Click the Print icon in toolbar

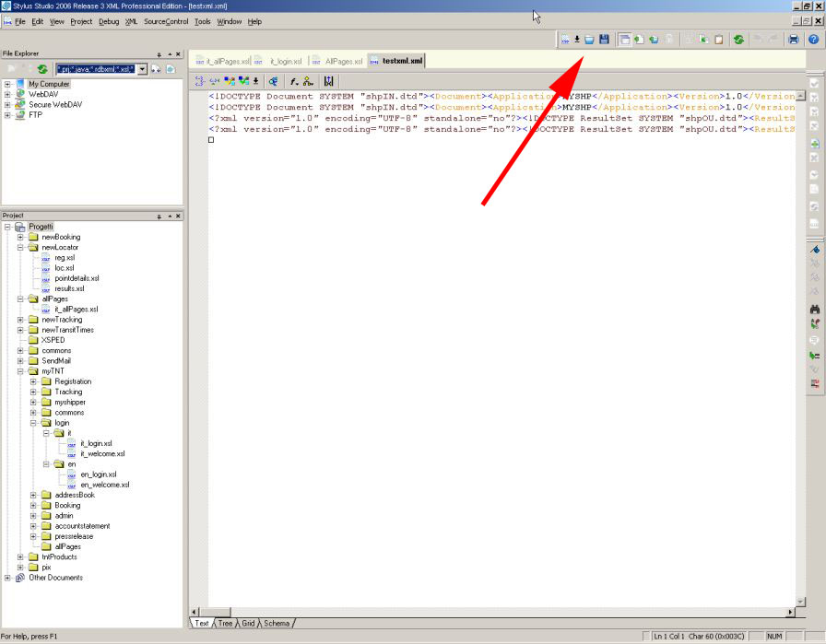(793, 40)
